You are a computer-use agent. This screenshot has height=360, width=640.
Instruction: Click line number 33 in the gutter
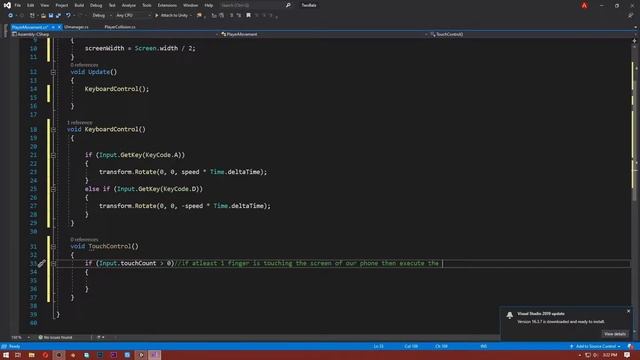click(x=33, y=264)
